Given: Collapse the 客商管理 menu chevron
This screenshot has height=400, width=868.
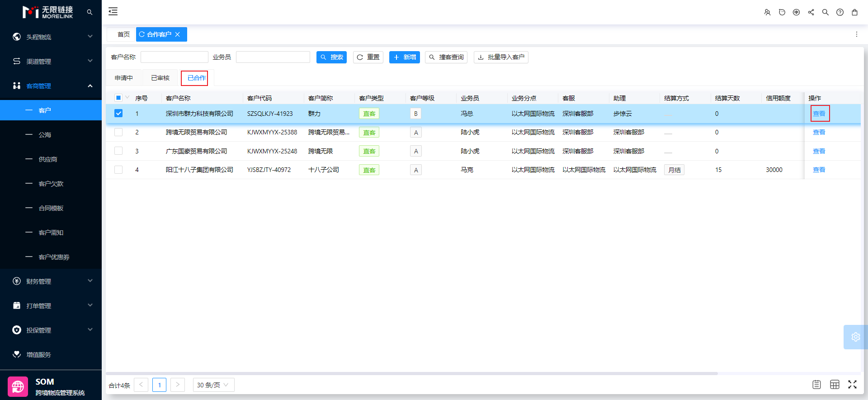Looking at the screenshot, I should click(x=90, y=86).
